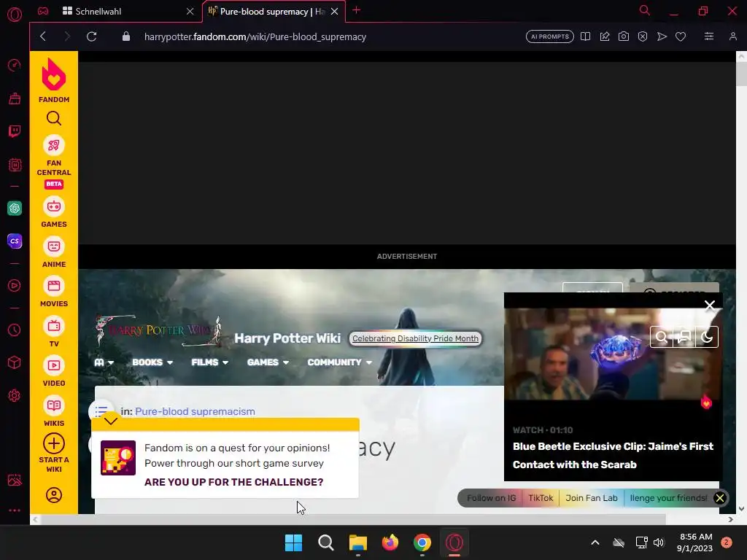This screenshot has width=747, height=560.
Task: Go back to the previous page
Action: 43,36
